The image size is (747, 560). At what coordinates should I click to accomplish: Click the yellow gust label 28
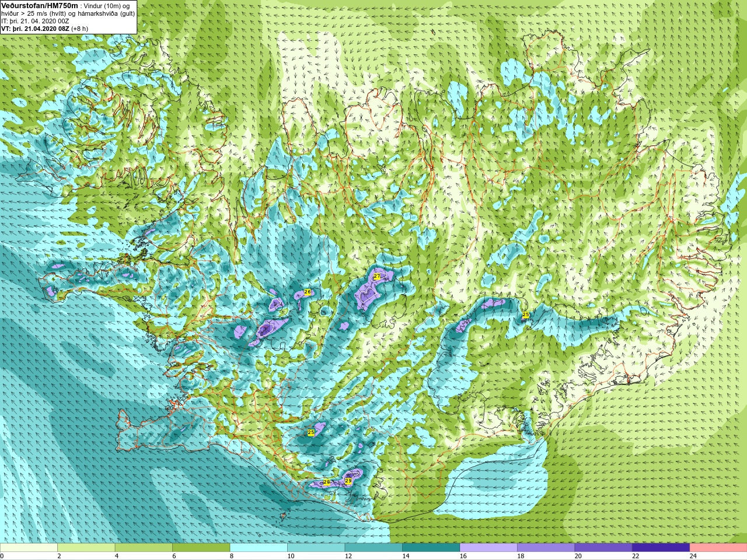click(x=327, y=482)
